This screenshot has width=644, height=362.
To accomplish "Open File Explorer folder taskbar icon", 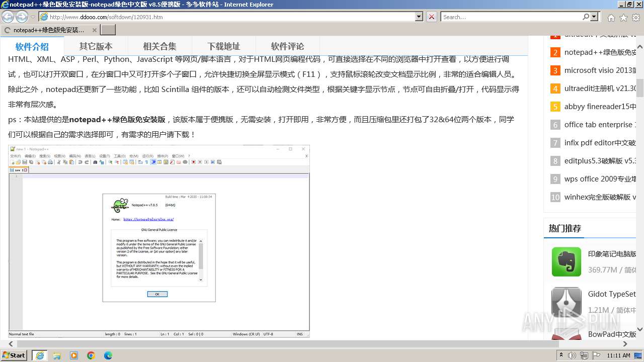I will [x=57, y=355].
